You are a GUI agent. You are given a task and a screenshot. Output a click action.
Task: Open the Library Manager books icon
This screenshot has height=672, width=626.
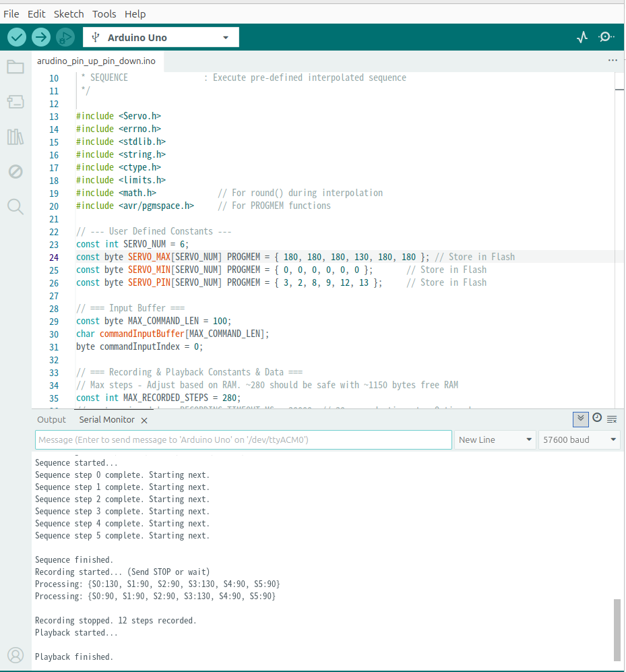(x=15, y=137)
